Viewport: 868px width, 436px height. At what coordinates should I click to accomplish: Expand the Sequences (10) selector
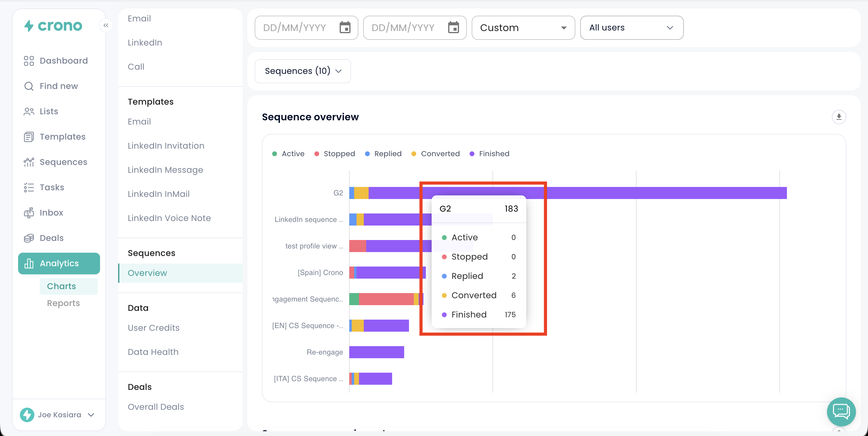(303, 71)
